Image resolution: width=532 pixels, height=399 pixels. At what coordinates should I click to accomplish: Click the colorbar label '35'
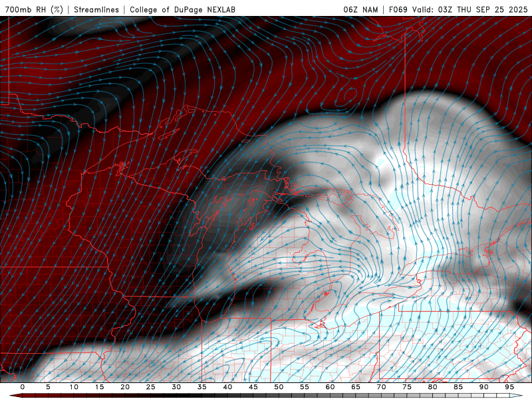pyautogui.click(x=202, y=387)
